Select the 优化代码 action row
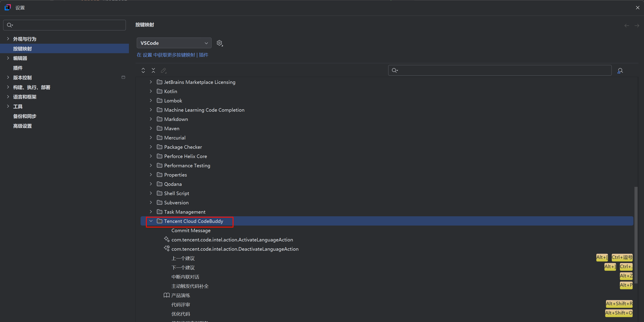 tap(387, 314)
